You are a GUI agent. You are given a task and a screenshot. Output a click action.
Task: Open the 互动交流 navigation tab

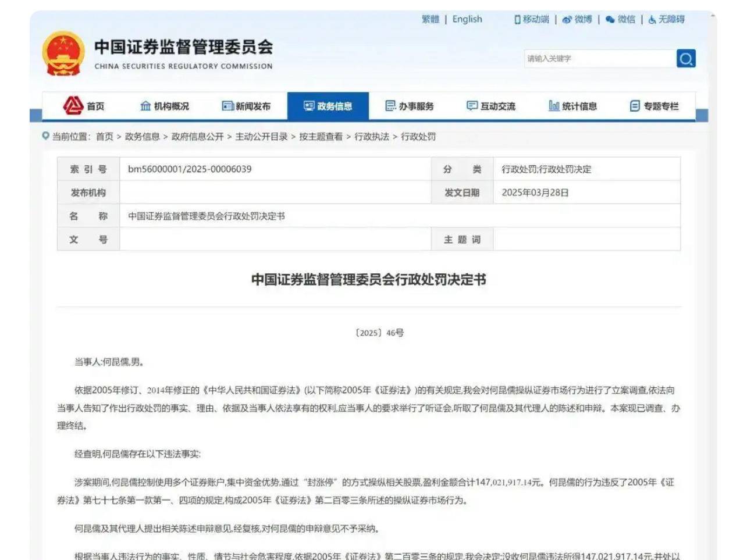(491, 106)
